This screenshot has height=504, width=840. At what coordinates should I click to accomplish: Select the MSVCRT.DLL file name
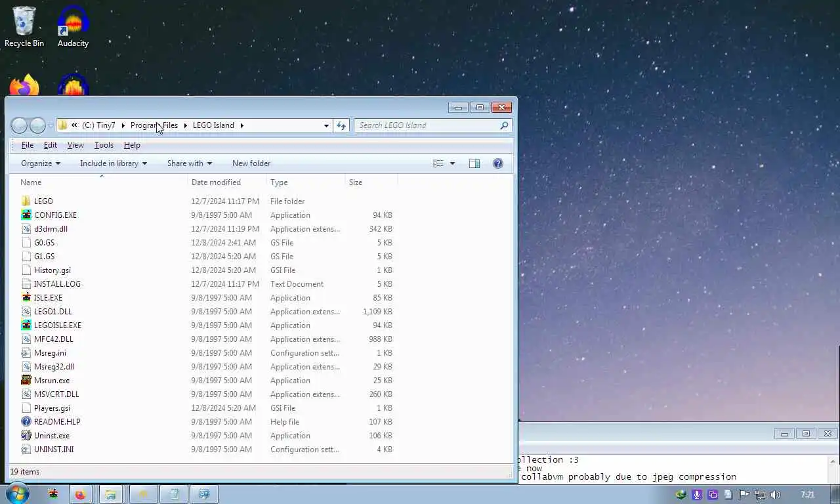[x=56, y=394]
